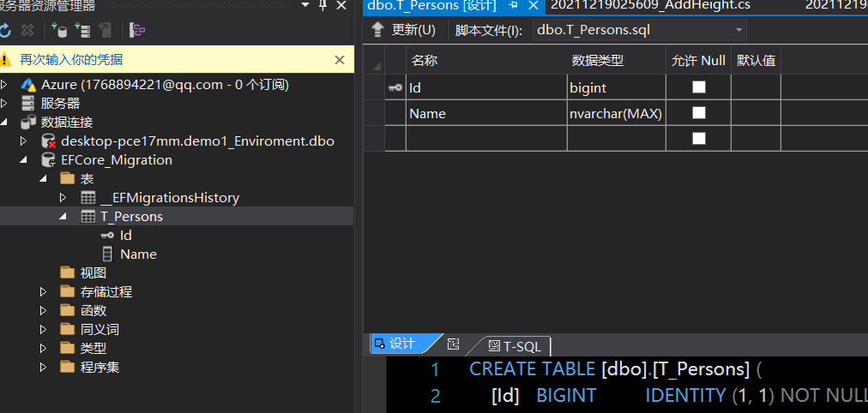Click the 允许 Null column header
This screenshot has height=413, width=868.
click(x=698, y=60)
